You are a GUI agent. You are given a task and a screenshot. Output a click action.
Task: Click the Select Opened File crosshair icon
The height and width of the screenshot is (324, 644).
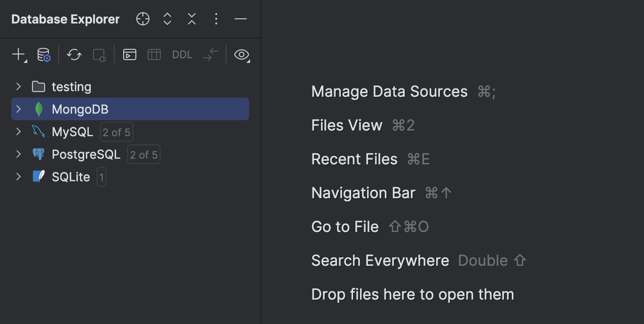coord(143,19)
